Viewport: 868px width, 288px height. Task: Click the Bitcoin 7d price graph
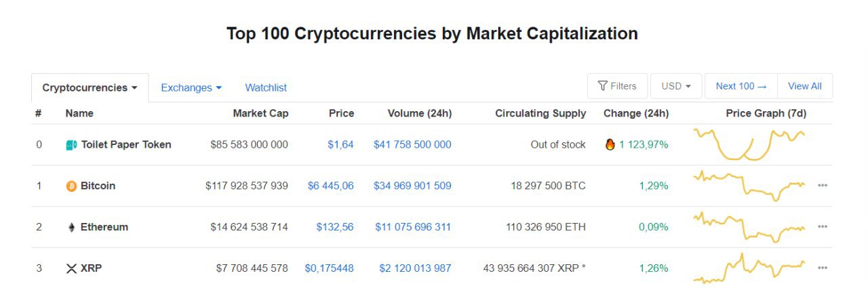[749, 186]
